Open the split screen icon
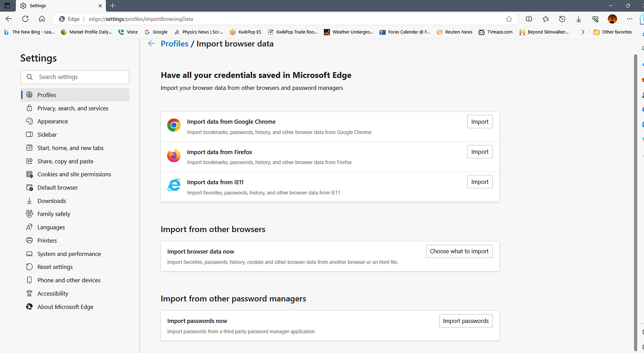 (x=529, y=19)
